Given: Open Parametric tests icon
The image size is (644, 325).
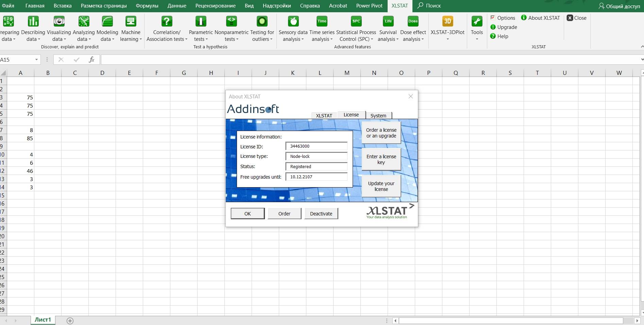Looking at the screenshot, I should 201,21.
